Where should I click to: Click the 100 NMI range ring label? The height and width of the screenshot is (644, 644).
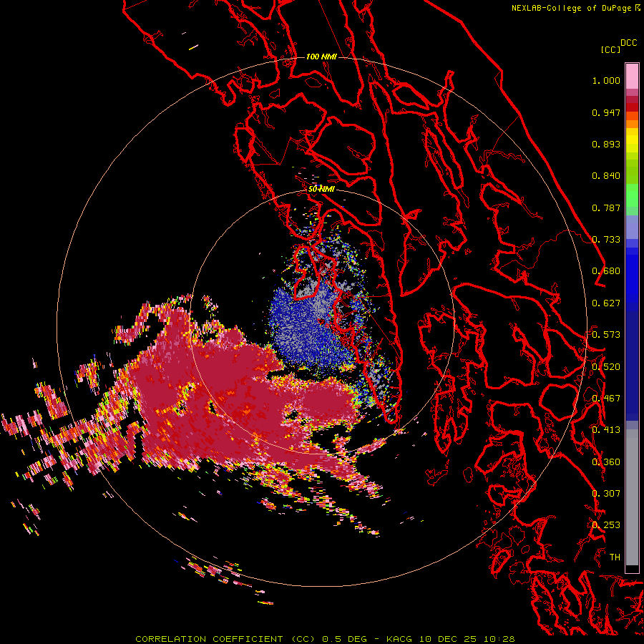321,57
